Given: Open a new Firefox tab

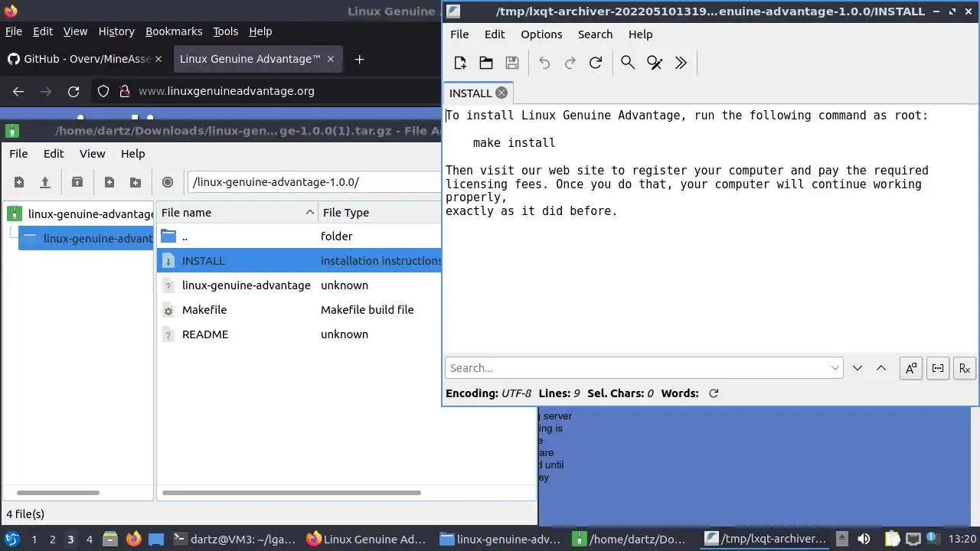Looking at the screenshot, I should click(359, 59).
